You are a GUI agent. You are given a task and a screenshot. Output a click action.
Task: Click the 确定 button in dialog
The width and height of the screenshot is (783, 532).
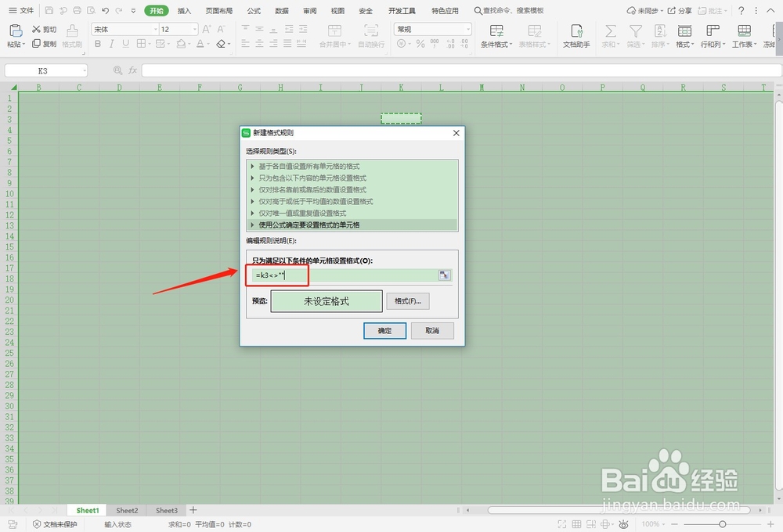(384, 330)
